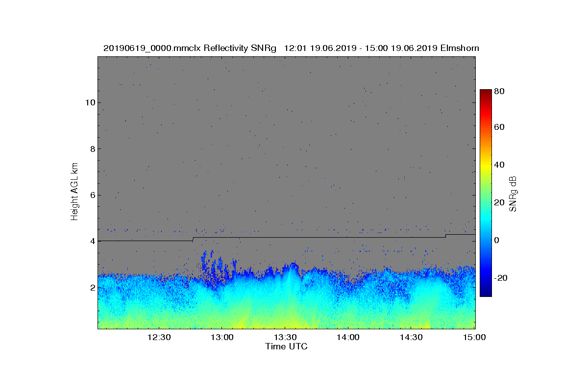Viewport: 588px width, 392px height.
Task: Click the height tick label 6
Action: tap(92, 195)
